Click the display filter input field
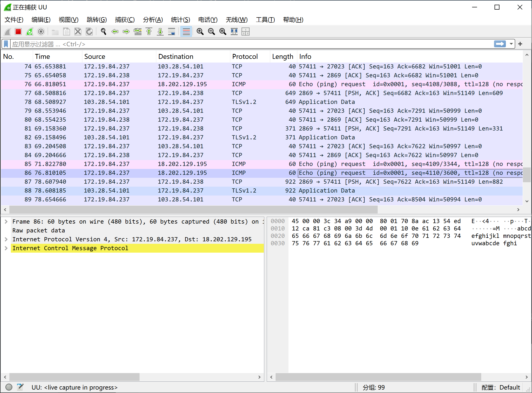532x393 pixels. (247, 44)
